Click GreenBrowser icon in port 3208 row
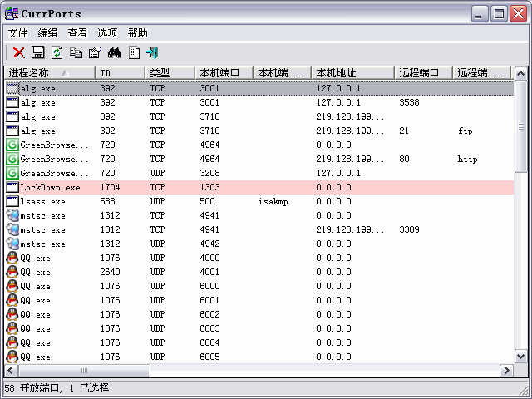The width and height of the screenshot is (532, 399). click(x=12, y=174)
